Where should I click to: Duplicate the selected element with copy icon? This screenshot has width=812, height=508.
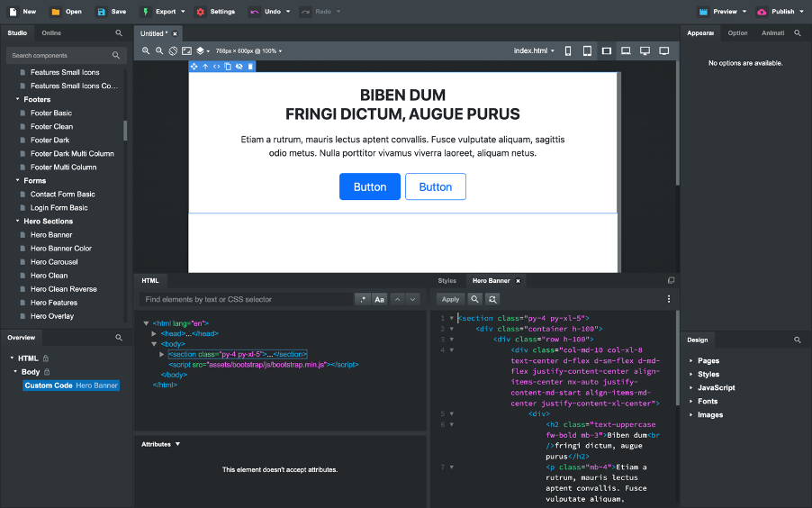coord(228,67)
